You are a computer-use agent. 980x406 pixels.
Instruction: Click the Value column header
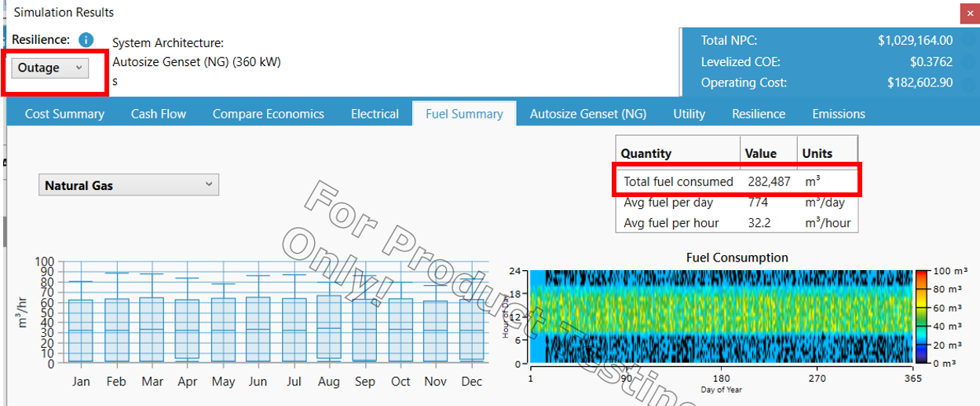click(760, 154)
